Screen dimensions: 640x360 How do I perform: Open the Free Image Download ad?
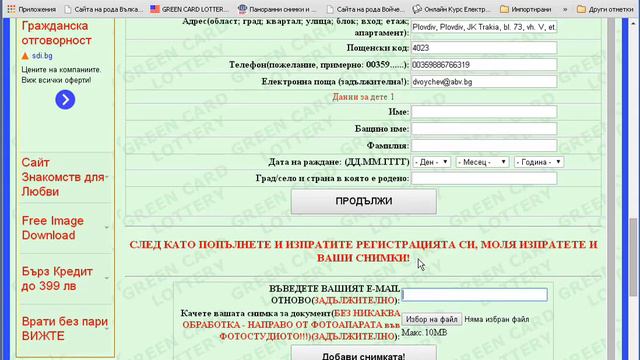[52, 228]
